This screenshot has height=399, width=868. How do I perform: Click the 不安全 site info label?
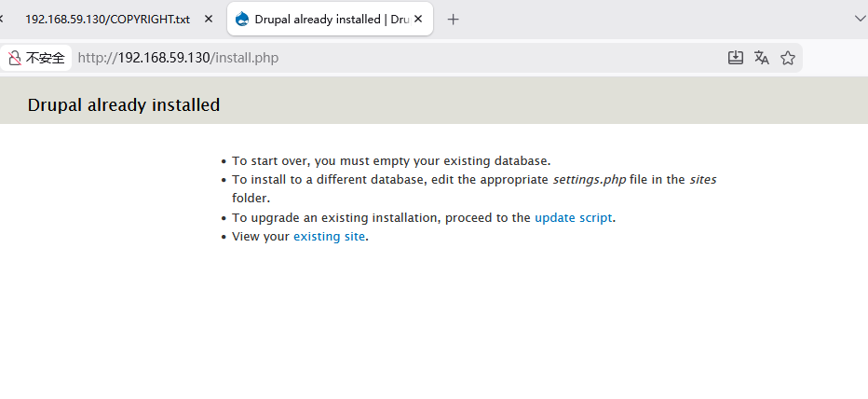pos(45,58)
